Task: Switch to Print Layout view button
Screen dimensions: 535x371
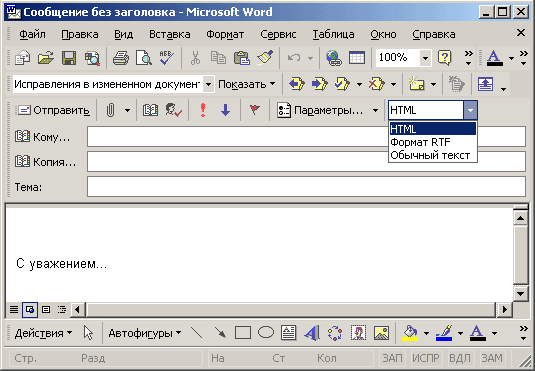Action: (46, 310)
